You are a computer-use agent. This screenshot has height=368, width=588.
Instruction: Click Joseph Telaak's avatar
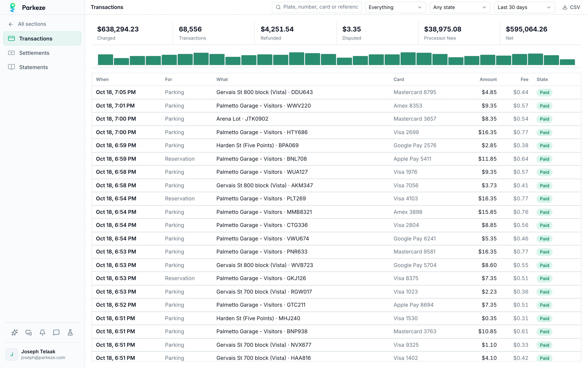point(12,354)
